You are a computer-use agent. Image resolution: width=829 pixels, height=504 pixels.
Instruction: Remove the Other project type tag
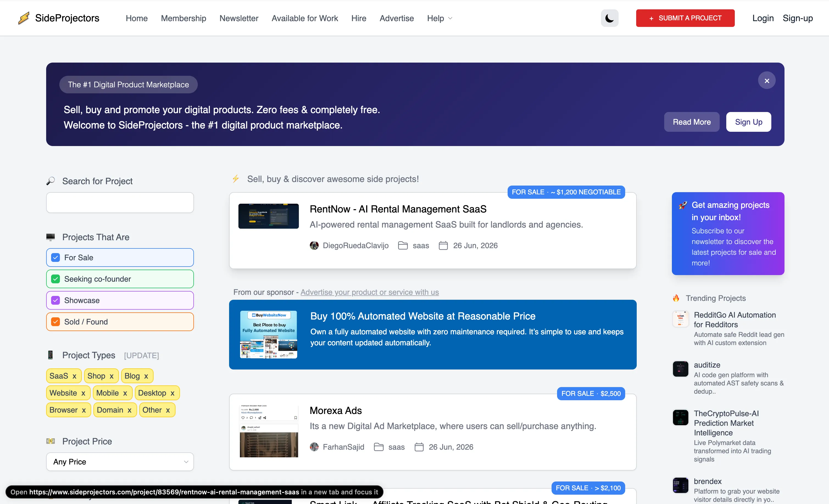click(168, 410)
